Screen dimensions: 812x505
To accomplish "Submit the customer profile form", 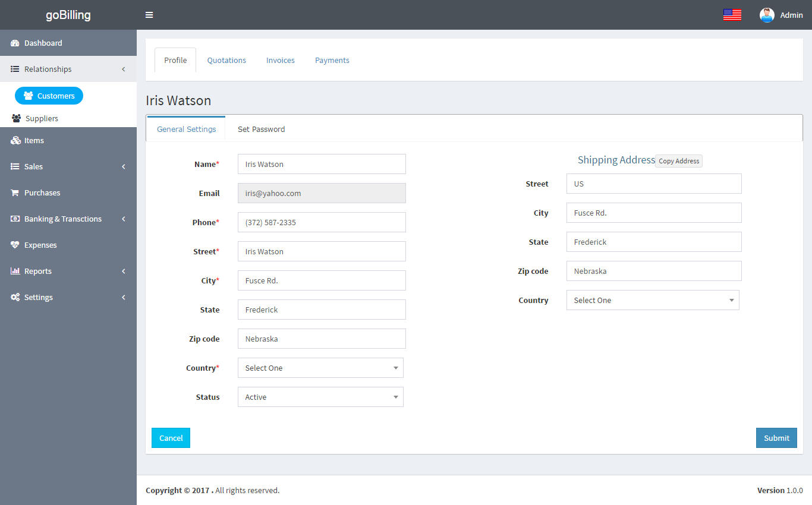I will [776, 437].
